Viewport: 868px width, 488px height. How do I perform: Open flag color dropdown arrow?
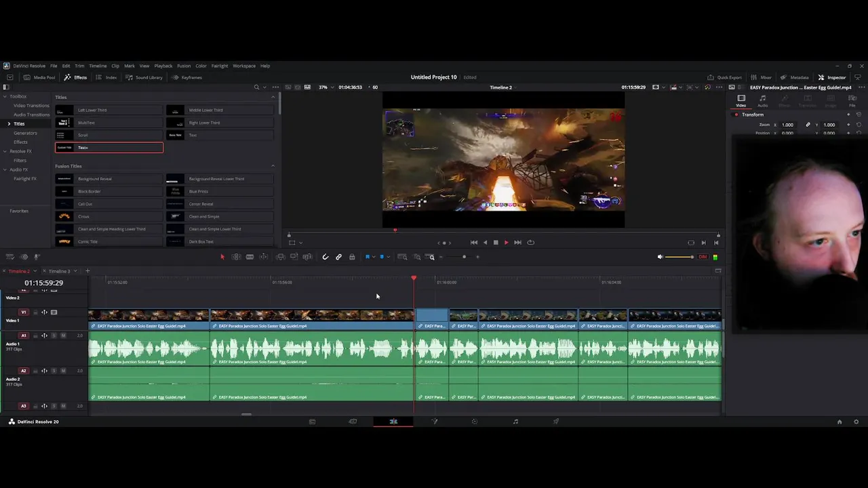374,257
